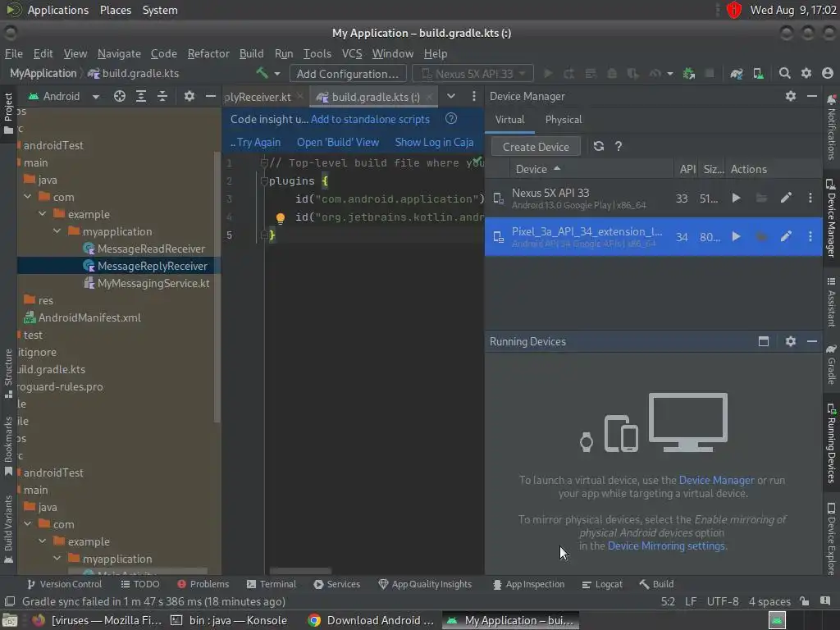Click the Try Again link
Viewport: 840px width, 630px height.
(258, 142)
